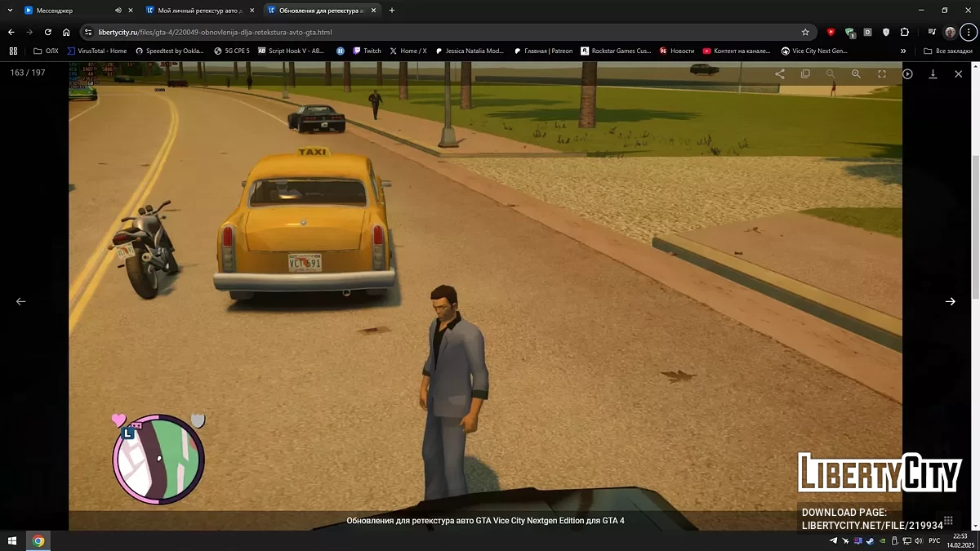Screen dimensions: 980x551
Task: Go to the next image arrow
Action: tap(950, 301)
